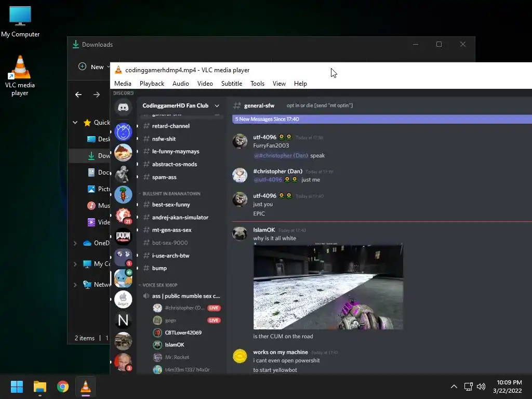
Task: Open the volume tray icon
Action: (481, 387)
